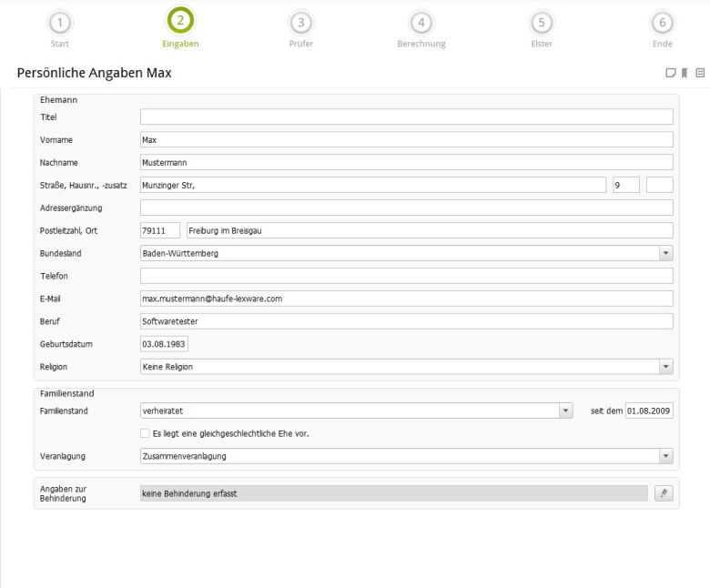Viewport: 710px width, 588px height.
Task: Click the note icon in the page header
Action: point(671,73)
